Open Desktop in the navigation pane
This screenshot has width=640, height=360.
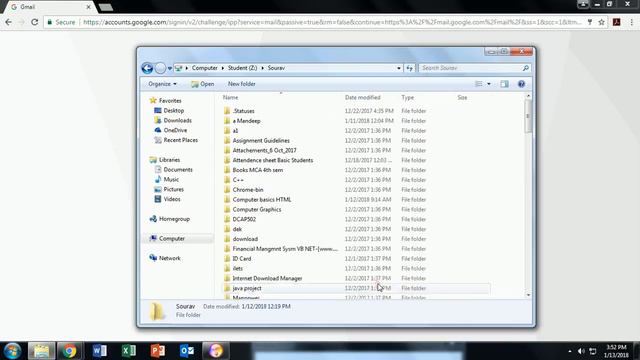click(x=169, y=111)
